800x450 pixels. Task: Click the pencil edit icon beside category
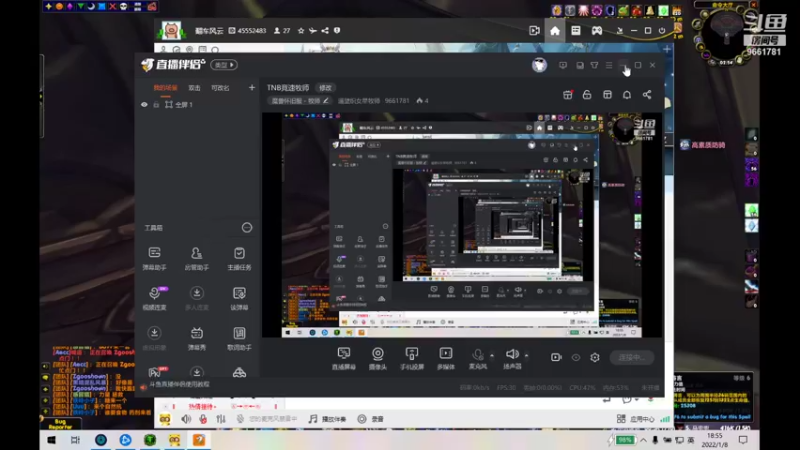point(326,101)
